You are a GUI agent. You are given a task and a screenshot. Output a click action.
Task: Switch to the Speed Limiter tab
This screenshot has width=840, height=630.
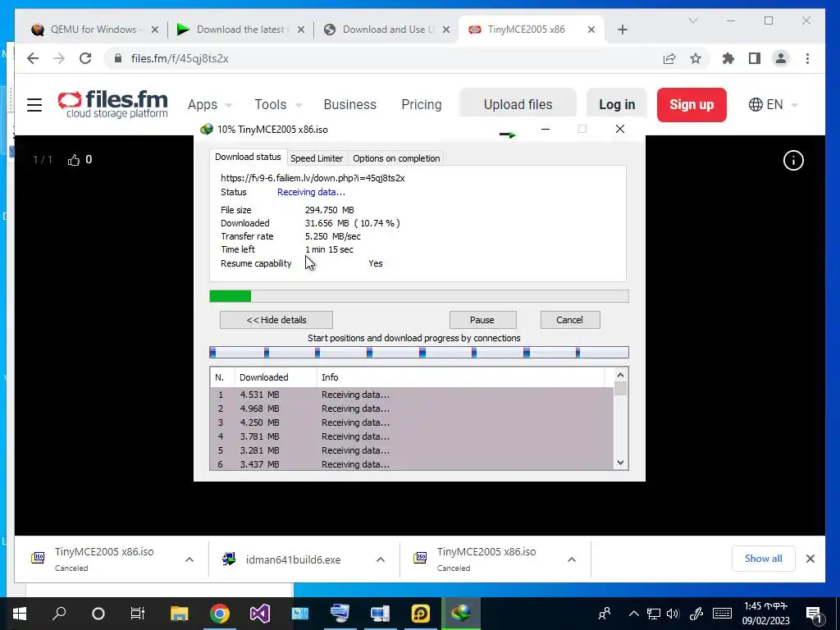click(317, 158)
